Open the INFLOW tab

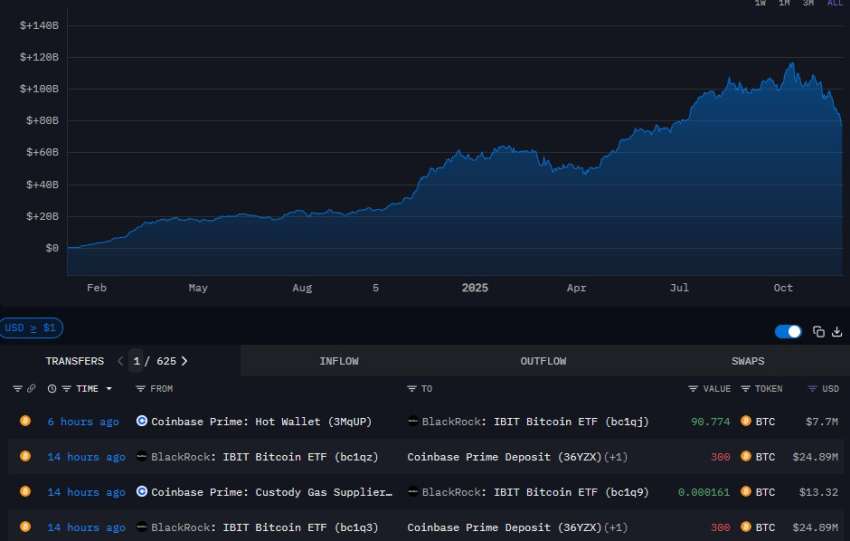338,361
